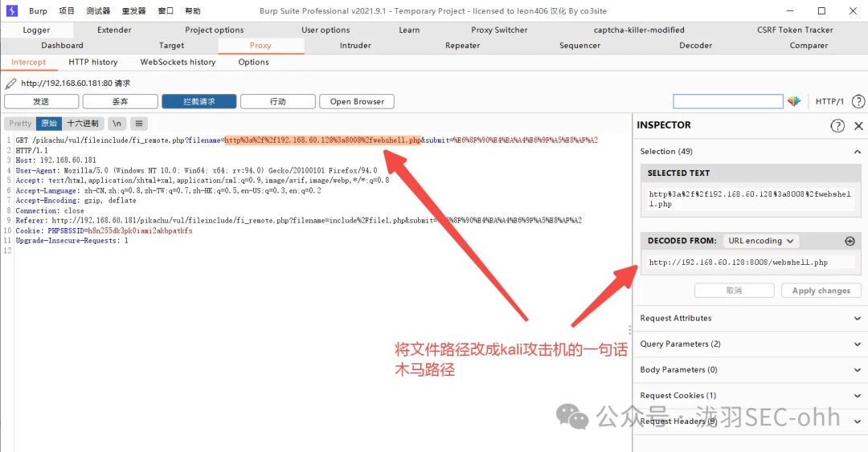Toggle the 拦截请求 intercept button
868x452 pixels.
(199, 102)
